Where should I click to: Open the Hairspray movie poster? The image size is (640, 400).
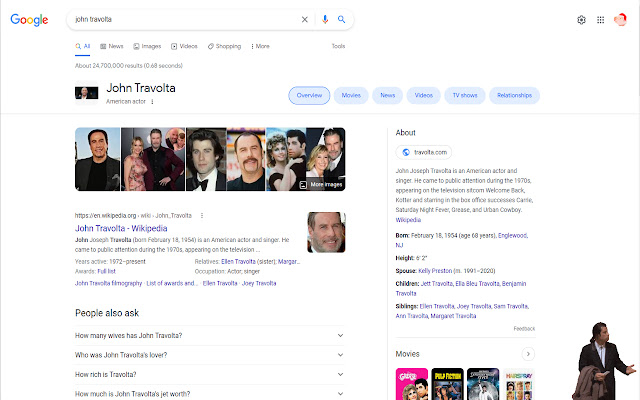pyautogui.click(x=519, y=384)
